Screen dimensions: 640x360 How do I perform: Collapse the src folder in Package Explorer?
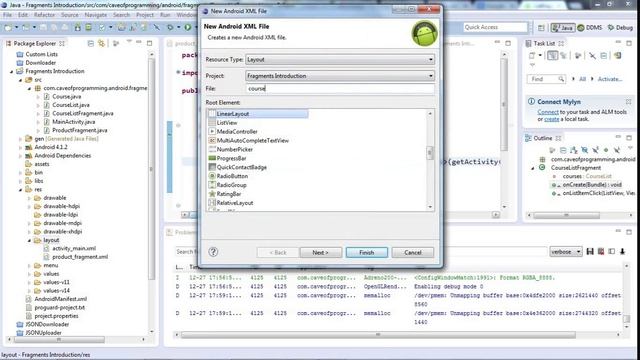pyautogui.click(x=20, y=80)
